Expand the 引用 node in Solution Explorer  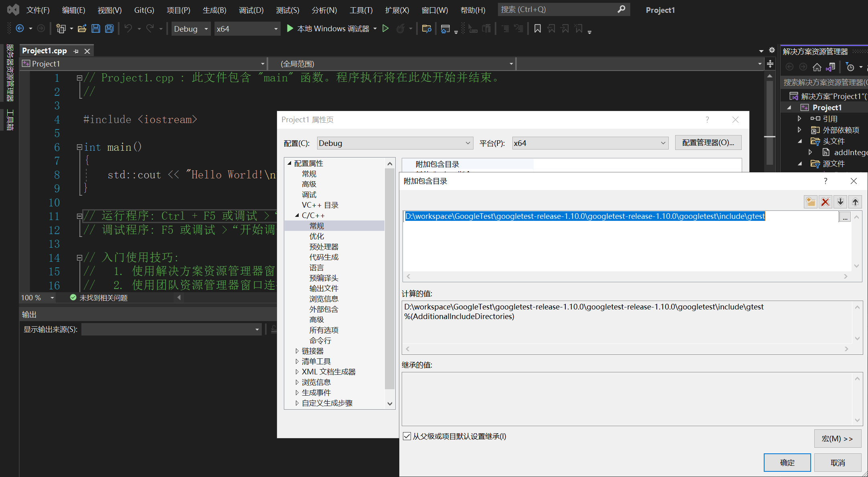pyautogui.click(x=799, y=119)
